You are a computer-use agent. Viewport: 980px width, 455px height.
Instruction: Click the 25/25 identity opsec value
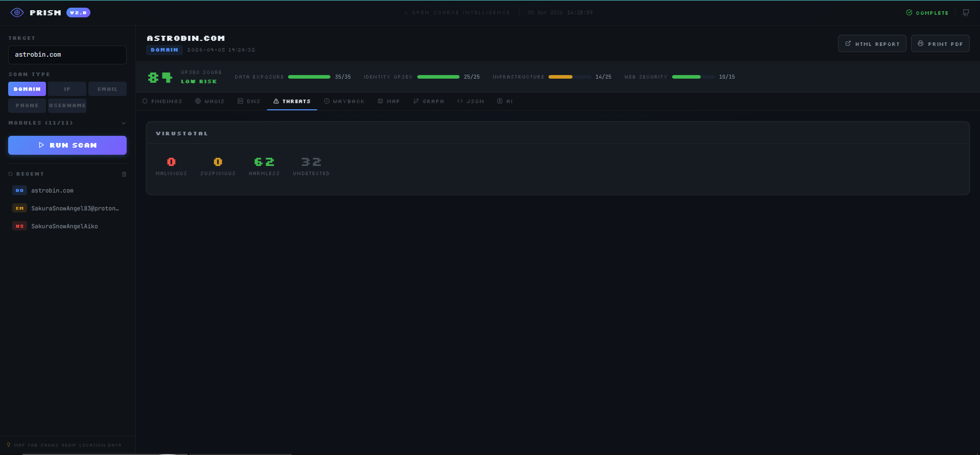[472, 77]
